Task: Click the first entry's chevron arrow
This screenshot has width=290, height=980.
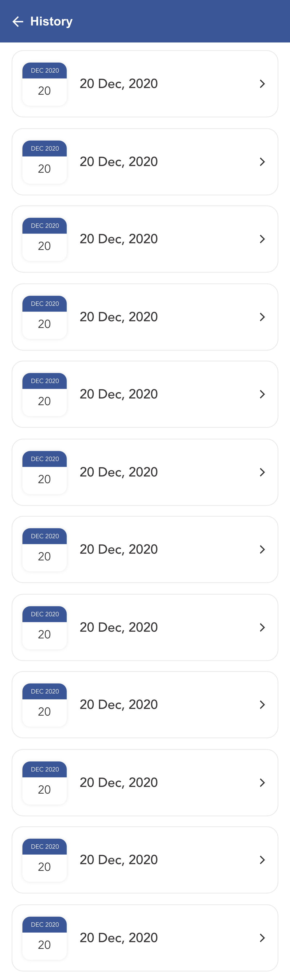Action: pyautogui.click(x=262, y=84)
